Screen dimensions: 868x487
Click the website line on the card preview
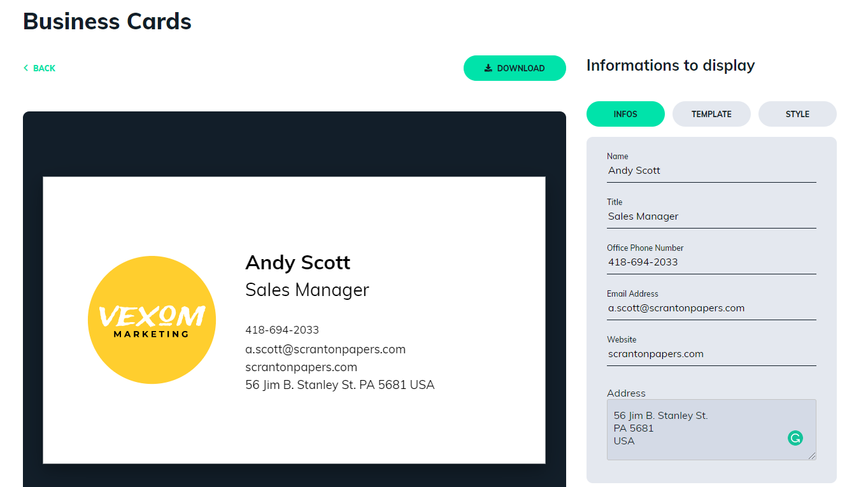(x=301, y=367)
